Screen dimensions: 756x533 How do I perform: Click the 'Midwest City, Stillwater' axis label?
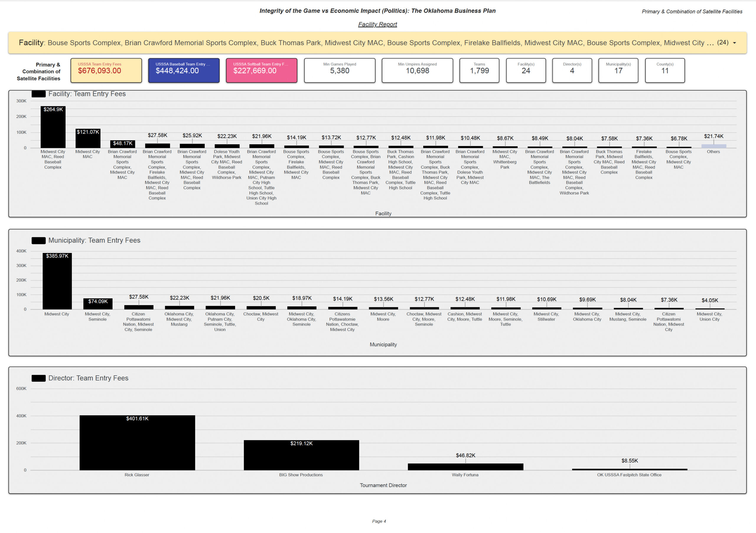(x=546, y=316)
